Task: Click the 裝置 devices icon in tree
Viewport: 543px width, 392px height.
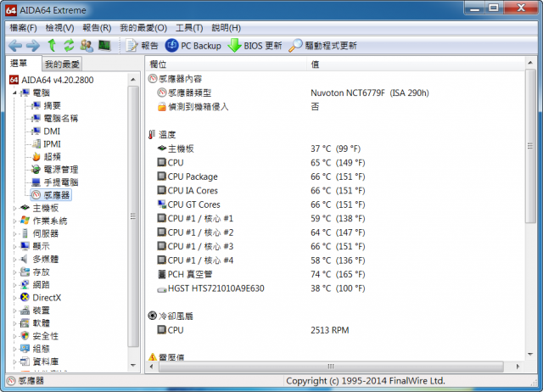Action: pos(25,311)
